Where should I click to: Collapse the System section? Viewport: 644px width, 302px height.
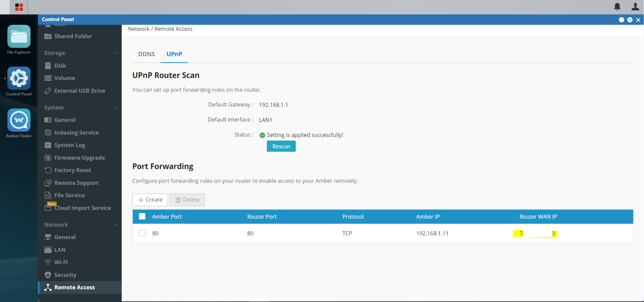115,107
